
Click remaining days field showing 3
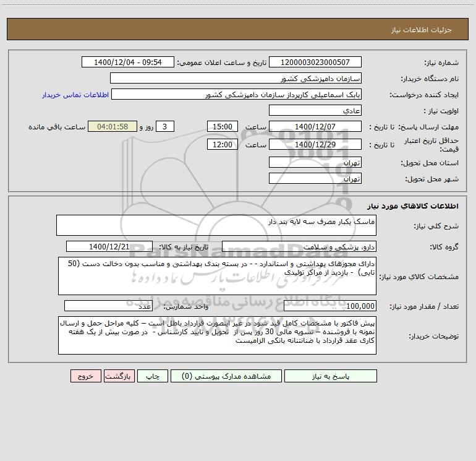click(165, 126)
